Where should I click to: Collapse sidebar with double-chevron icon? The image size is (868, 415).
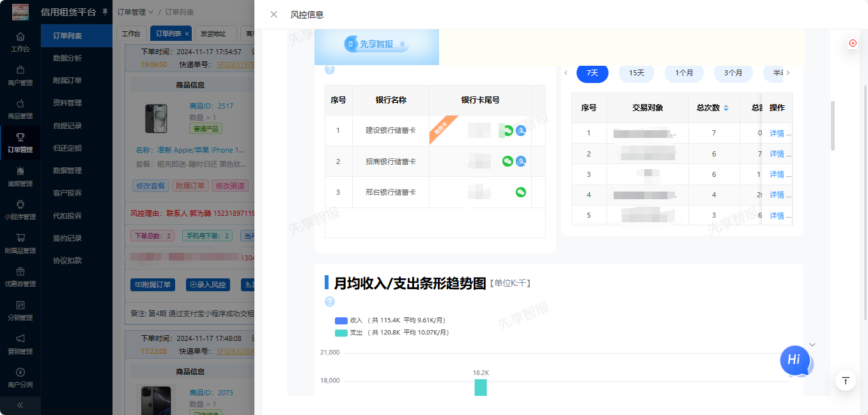(x=20, y=405)
